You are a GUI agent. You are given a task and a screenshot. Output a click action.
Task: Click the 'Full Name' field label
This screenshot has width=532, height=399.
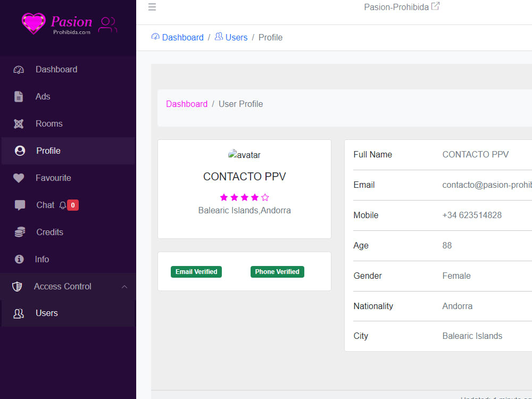pyautogui.click(x=372, y=154)
